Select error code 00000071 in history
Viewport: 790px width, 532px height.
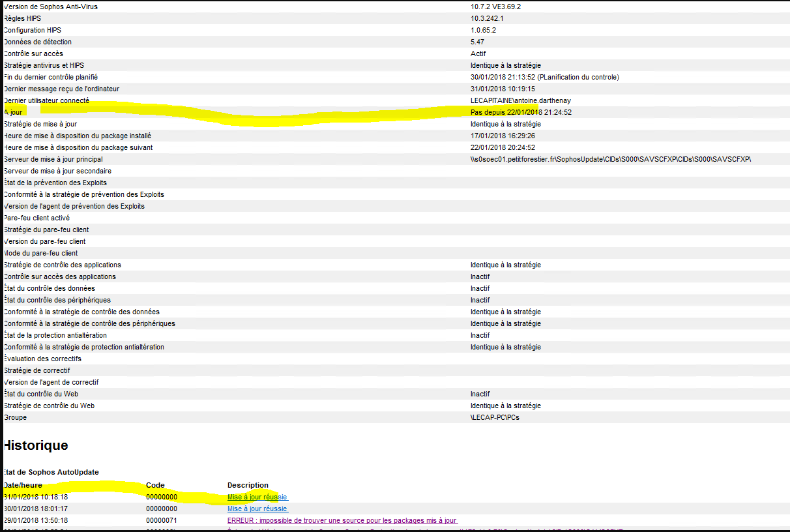pos(162,520)
